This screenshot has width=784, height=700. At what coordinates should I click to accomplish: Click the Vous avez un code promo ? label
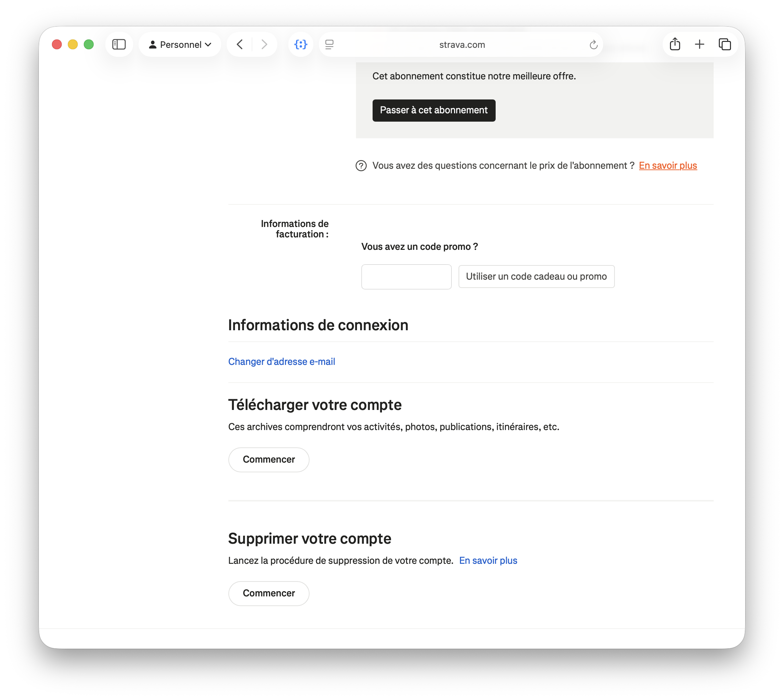point(420,246)
